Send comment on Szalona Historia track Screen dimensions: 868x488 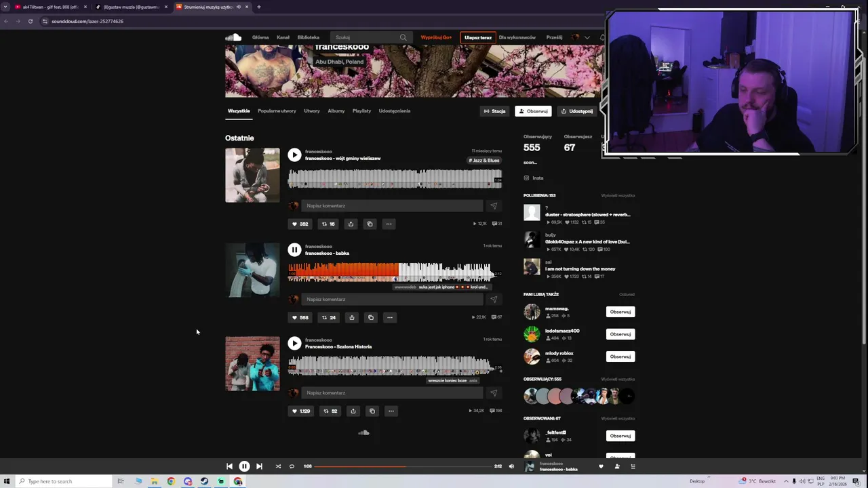click(x=493, y=392)
